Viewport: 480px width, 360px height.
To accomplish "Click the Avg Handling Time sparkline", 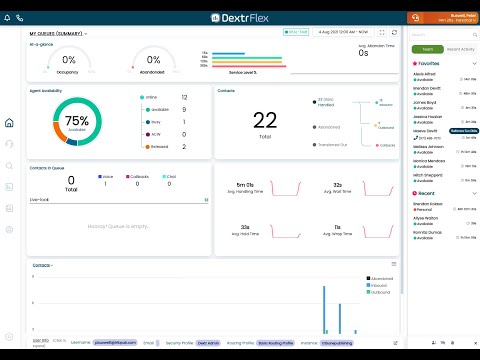I will tap(285, 188).
